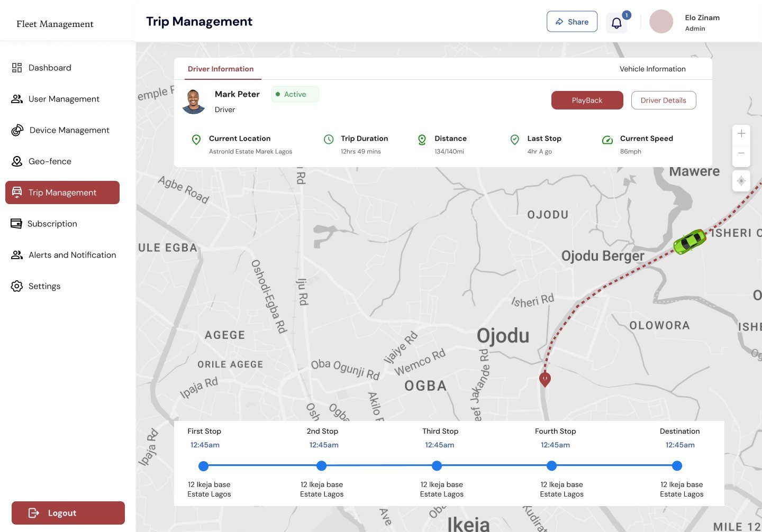Select the First Stop timeline dot
The height and width of the screenshot is (532, 762).
[204, 466]
